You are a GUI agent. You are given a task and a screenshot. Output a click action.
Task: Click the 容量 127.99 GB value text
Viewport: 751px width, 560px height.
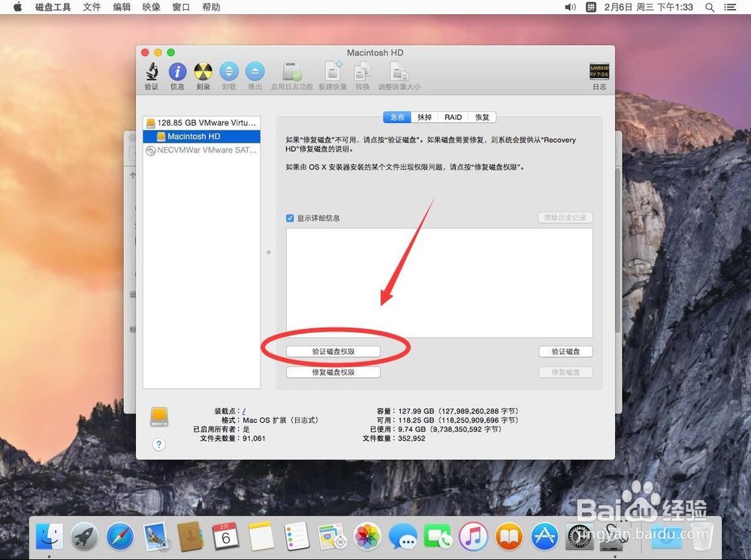pos(458,411)
